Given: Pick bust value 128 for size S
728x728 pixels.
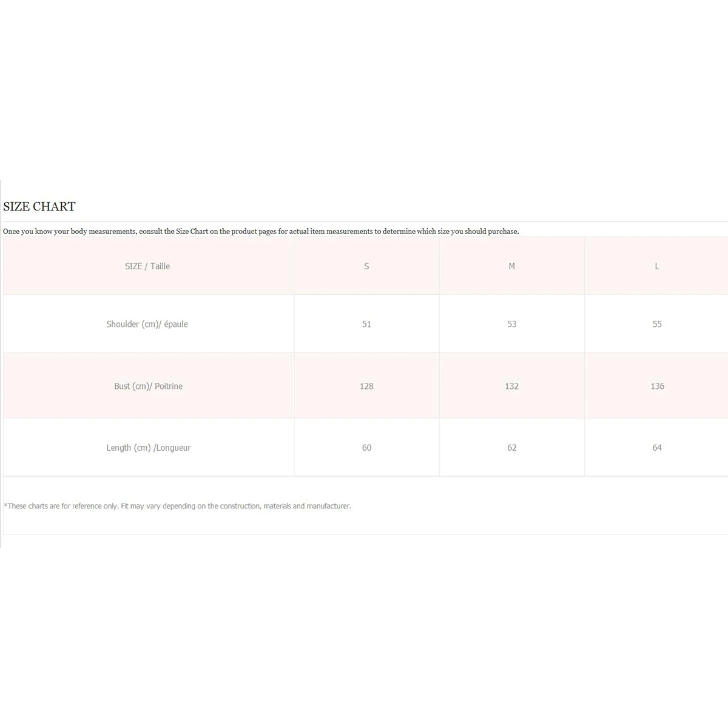Looking at the screenshot, I should click(x=366, y=386).
